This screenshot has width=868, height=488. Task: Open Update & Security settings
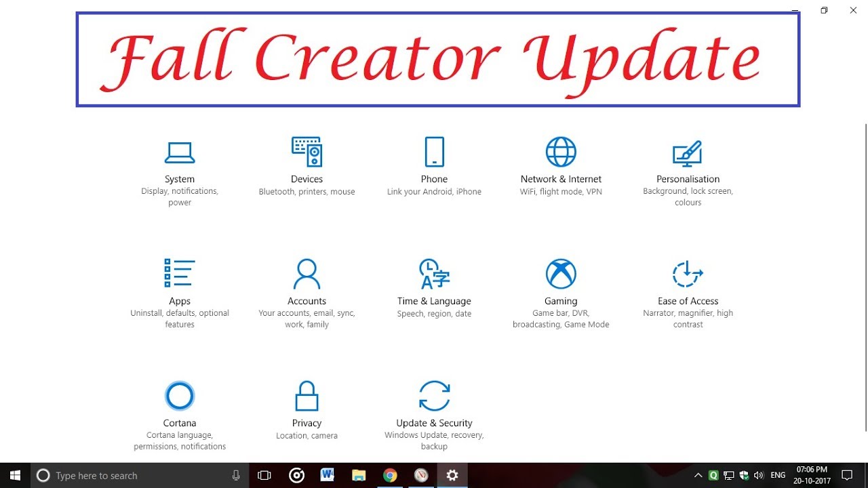(434, 415)
